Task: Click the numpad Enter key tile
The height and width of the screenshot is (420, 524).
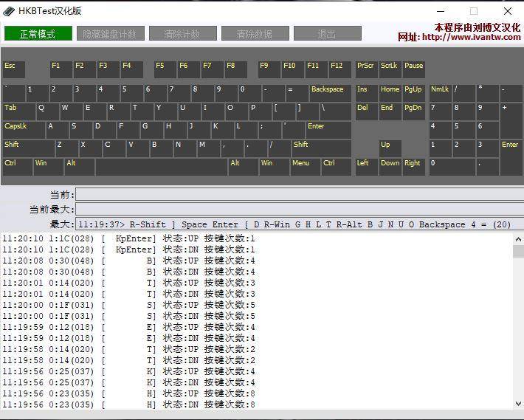Action: 511,157
